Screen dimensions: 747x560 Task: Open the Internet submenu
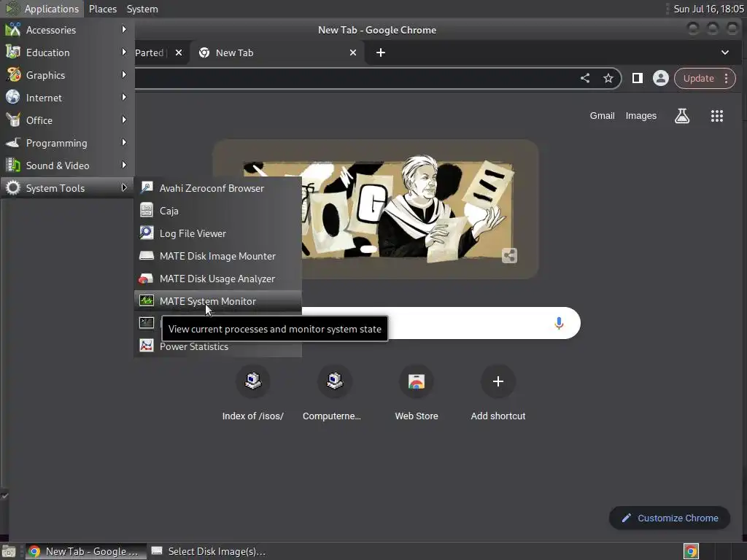click(x=66, y=98)
